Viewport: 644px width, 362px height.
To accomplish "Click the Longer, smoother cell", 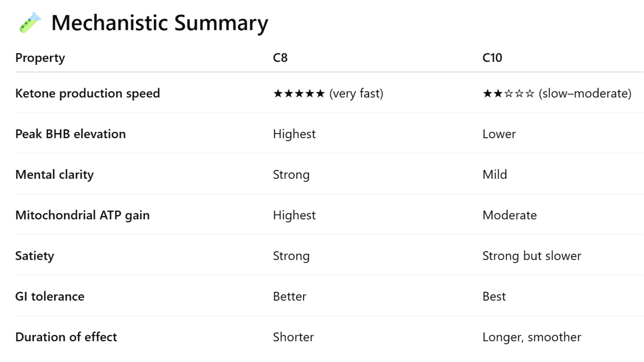I will [x=532, y=337].
